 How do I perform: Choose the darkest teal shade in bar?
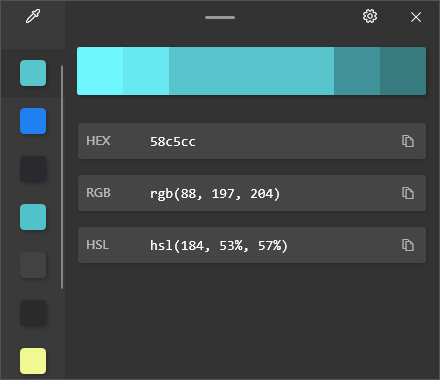pos(403,71)
